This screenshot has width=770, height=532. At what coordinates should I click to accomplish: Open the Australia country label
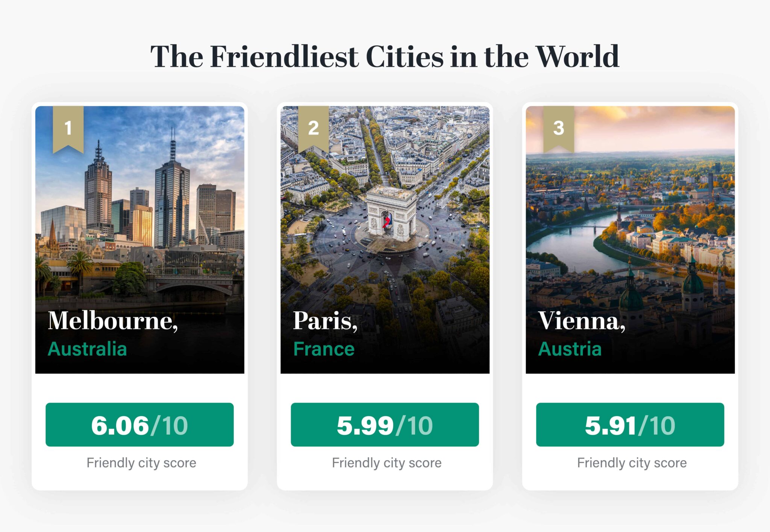tap(87, 349)
